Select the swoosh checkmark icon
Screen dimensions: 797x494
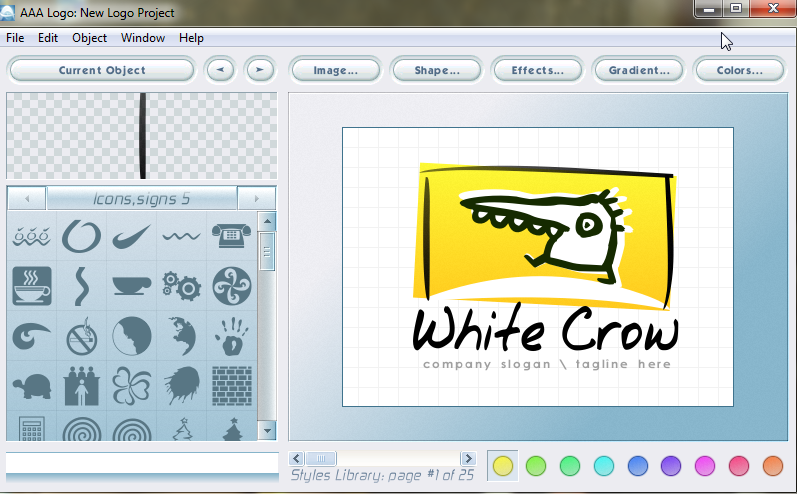(132, 237)
